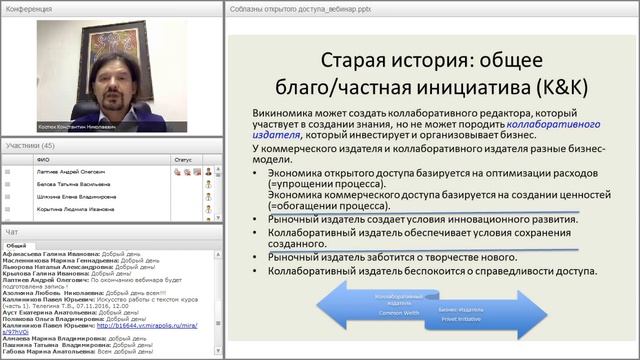Click the presentation file title Соблазны открытого доступа
The image size is (640, 360).
300,9
